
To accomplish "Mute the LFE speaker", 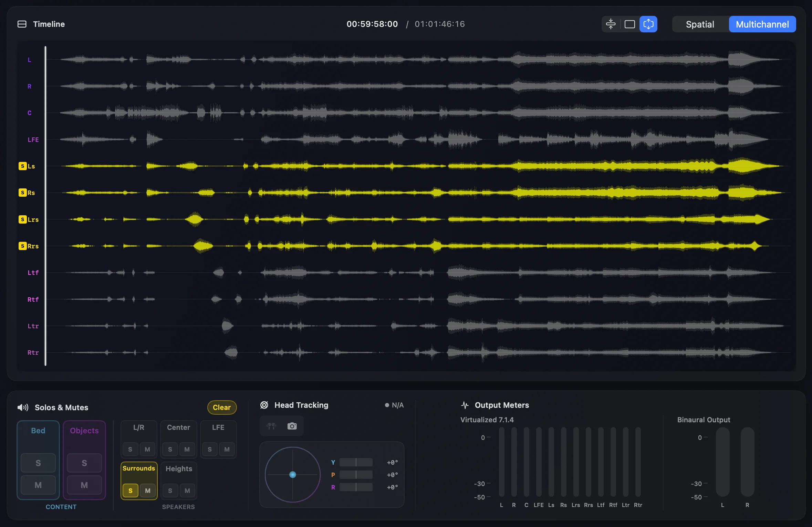I will 227,449.
